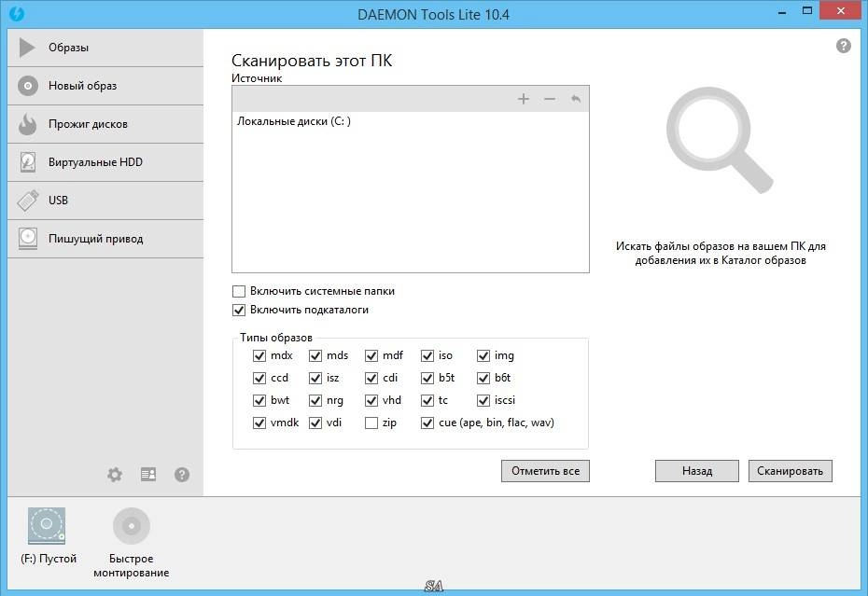Close the DAEMON Tools Lite window
Screen dimensions: 868x596
click(x=841, y=11)
